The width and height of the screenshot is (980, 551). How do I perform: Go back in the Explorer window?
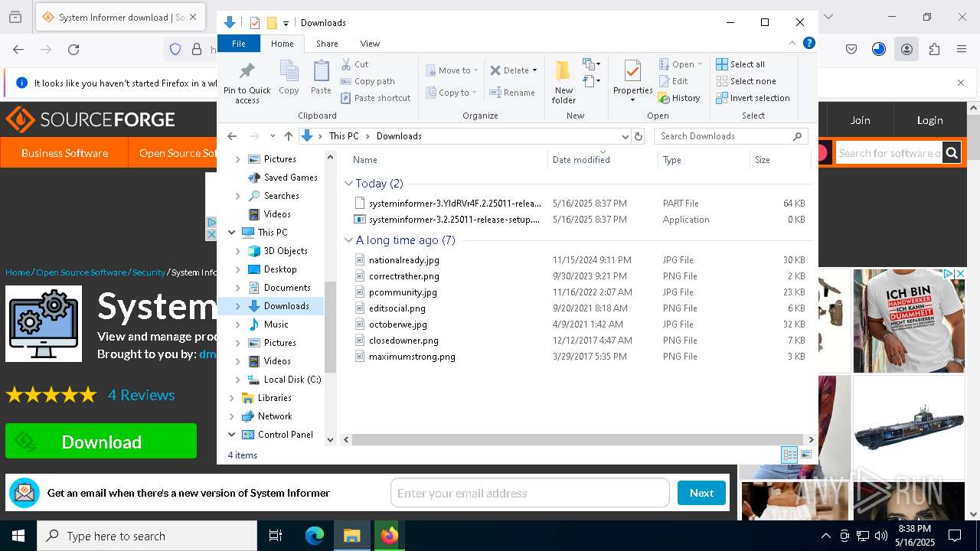coord(232,136)
